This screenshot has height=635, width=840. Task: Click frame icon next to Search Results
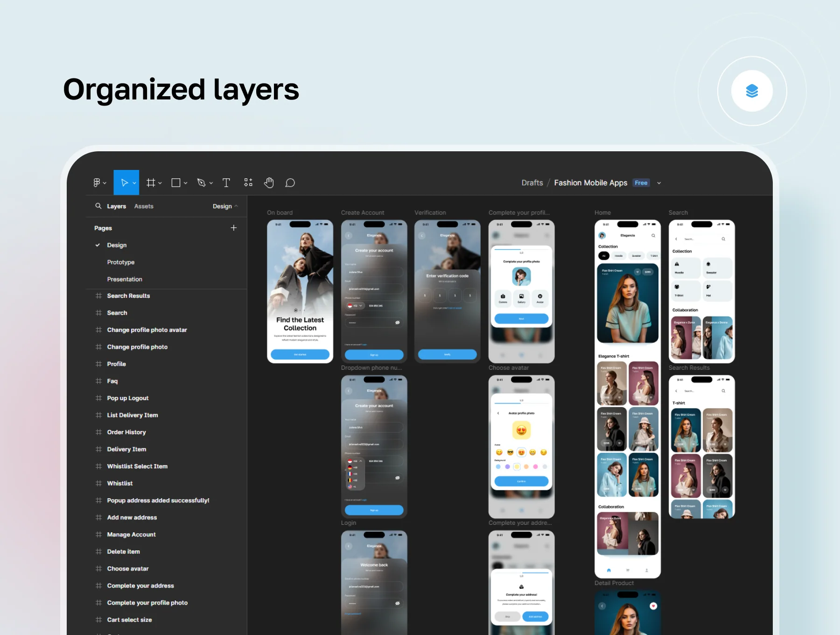tap(98, 296)
